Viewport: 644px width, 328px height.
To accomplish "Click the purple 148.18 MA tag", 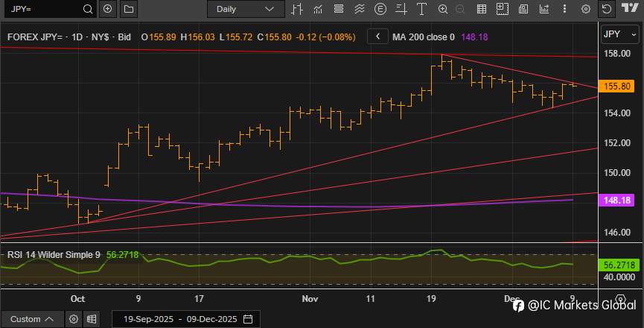I will (617, 201).
